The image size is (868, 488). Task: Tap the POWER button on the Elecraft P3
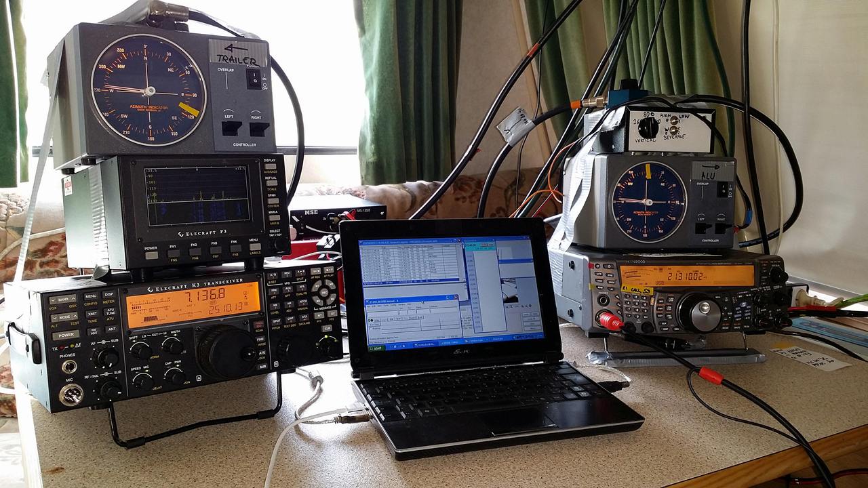click(152, 255)
